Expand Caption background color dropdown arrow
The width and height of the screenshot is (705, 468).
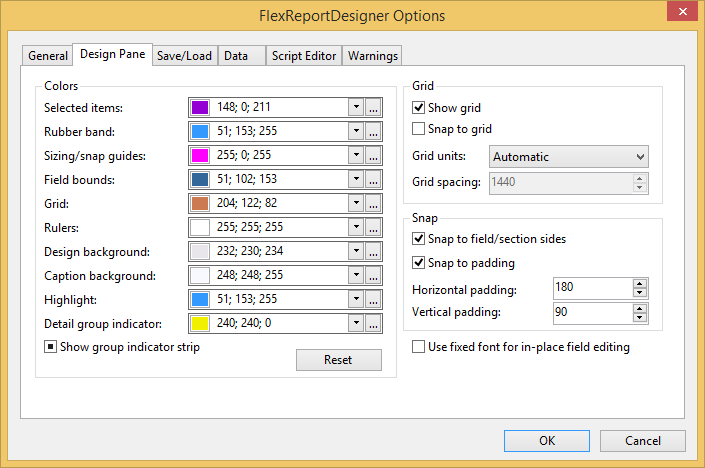(x=355, y=276)
